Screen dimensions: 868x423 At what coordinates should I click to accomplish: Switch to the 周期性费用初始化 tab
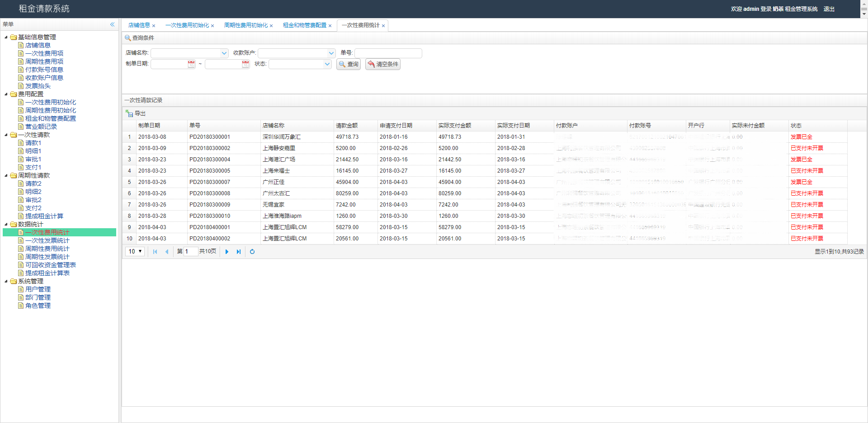click(245, 25)
